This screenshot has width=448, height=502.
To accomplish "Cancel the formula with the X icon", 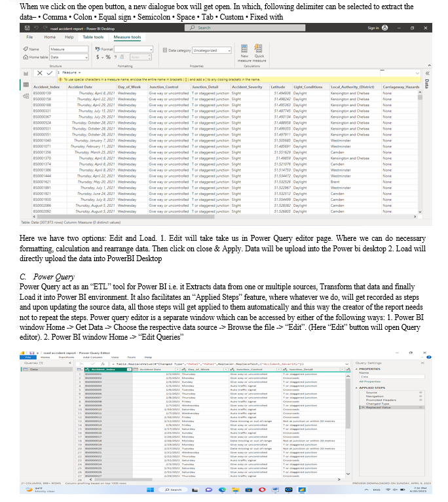I will tap(39, 73).
